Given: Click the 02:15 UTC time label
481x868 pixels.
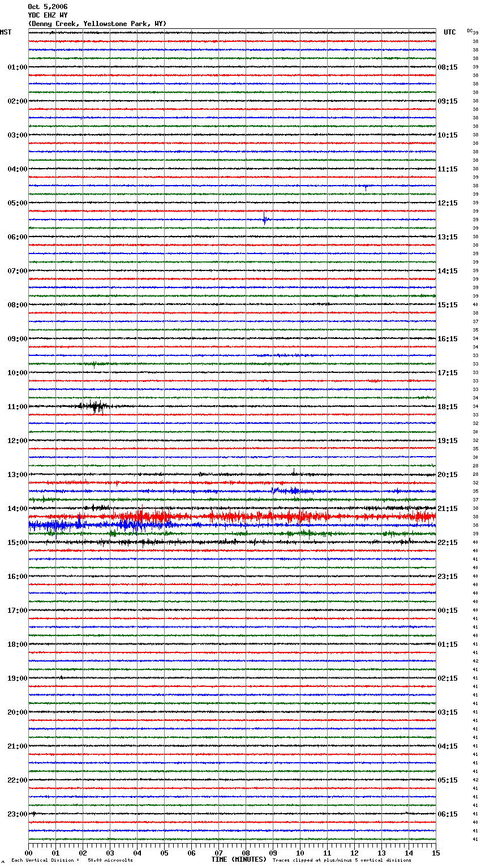Looking at the screenshot, I should pyautogui.click(x=448, y=678).
